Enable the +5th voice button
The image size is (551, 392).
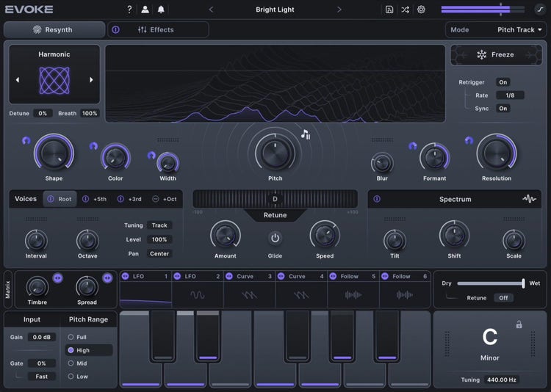(x=94, y=199)
